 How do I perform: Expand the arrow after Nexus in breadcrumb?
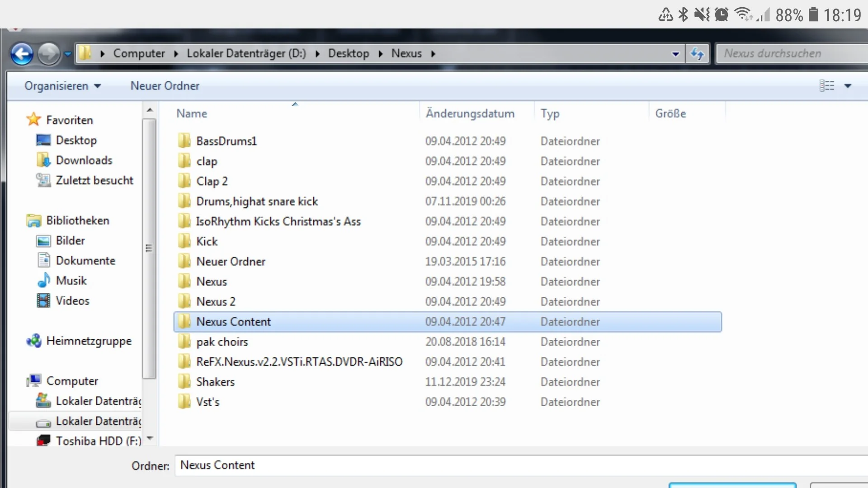tap(433, 54)
